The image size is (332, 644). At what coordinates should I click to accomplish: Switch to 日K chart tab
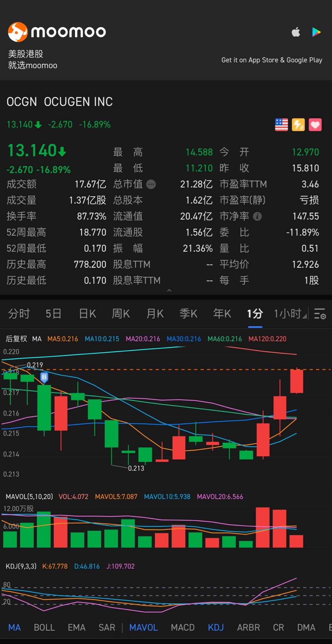point(88,313)
